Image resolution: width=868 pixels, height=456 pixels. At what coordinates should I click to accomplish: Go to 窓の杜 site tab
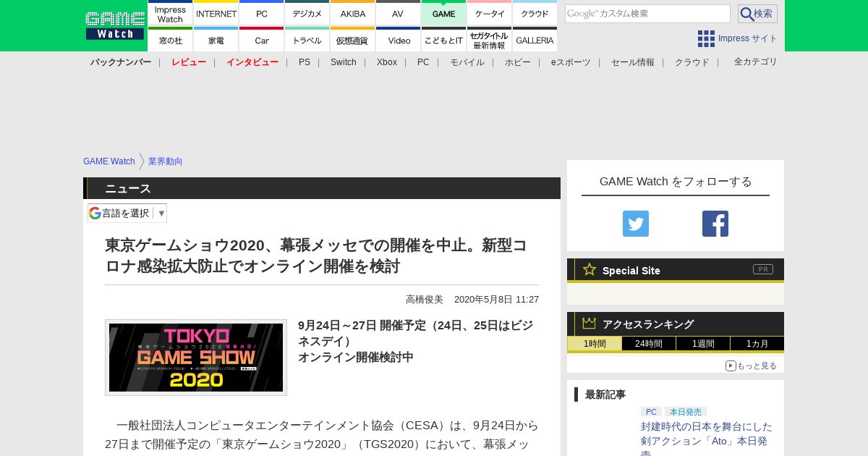[x=170, y=40]
